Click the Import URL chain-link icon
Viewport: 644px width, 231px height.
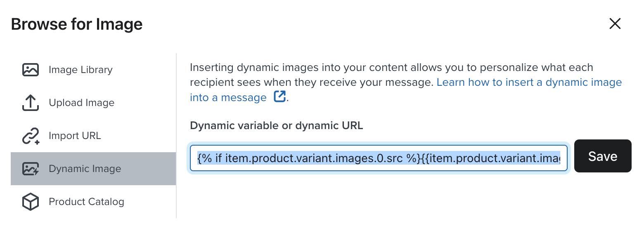30,136
